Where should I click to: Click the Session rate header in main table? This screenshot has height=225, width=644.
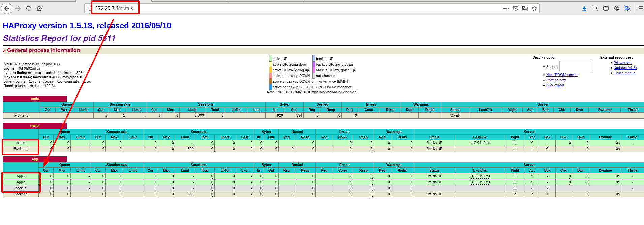pos(120,104)
